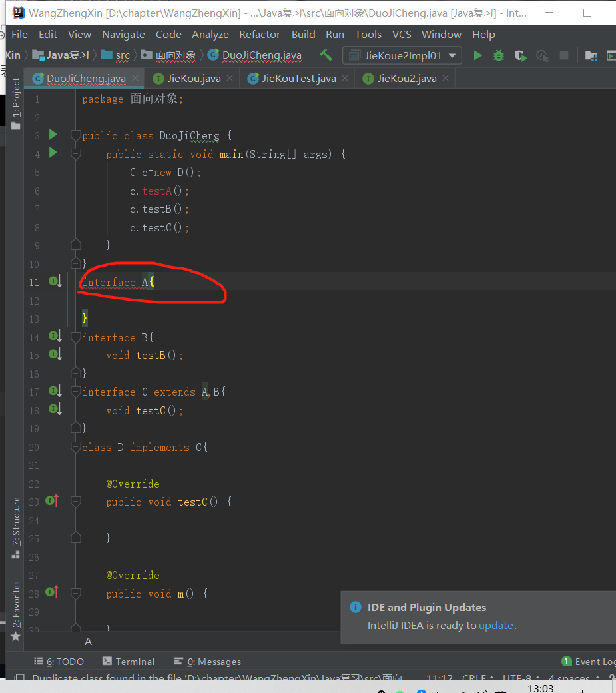The height and width of the screenshot is (693, 616).
Task: Click implemented marker beside void testC()
Action: 55,409
